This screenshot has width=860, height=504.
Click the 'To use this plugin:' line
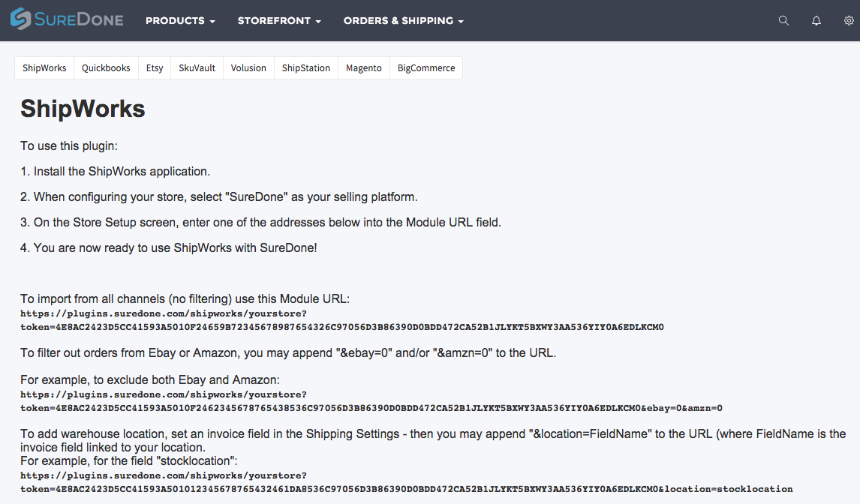click(x=69, y=146)
